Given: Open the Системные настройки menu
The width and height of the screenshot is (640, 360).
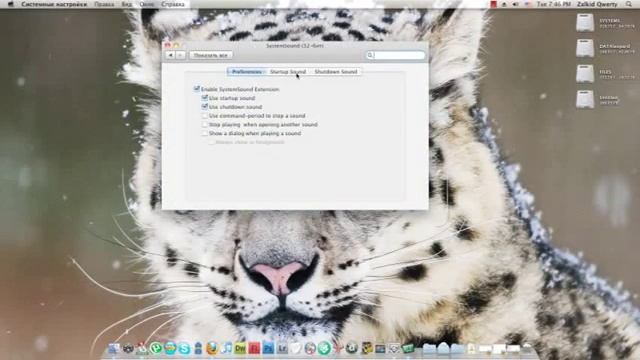Looking at the screenshot, I should click(x=54, y=4).
